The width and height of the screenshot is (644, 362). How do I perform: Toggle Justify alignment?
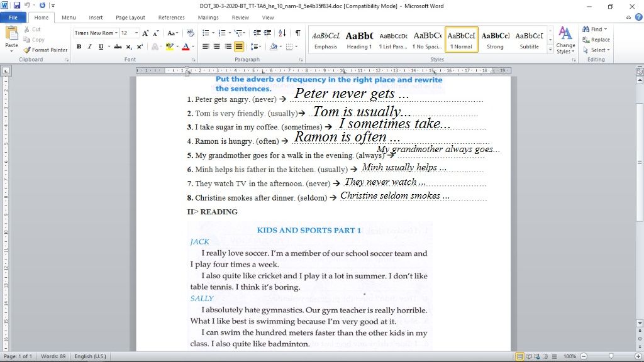click(238, 47)
